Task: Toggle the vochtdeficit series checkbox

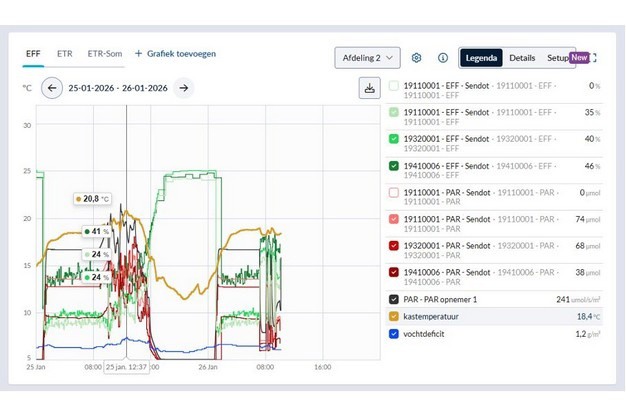Action: (x=394, y=334)
